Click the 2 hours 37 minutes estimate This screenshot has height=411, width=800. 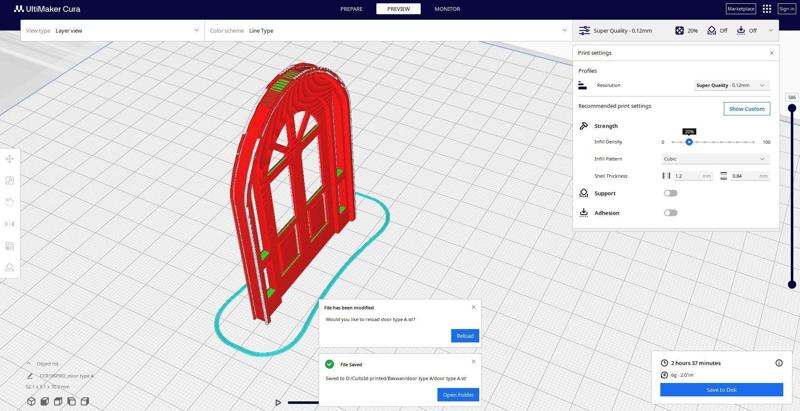[x=696, y=363]
